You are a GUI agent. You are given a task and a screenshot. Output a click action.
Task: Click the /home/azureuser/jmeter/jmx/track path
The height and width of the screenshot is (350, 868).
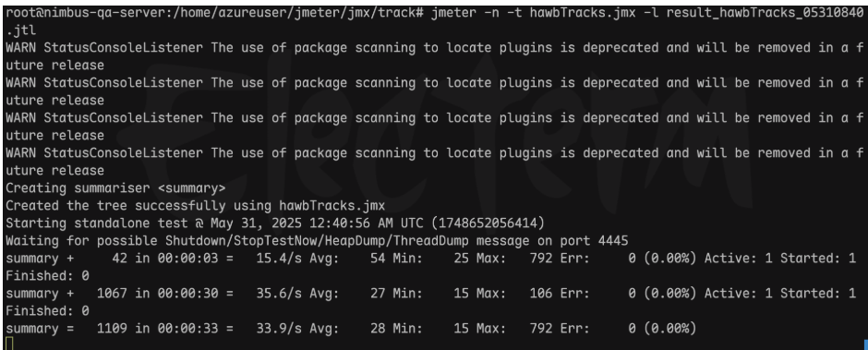click(x=287, y=13)
